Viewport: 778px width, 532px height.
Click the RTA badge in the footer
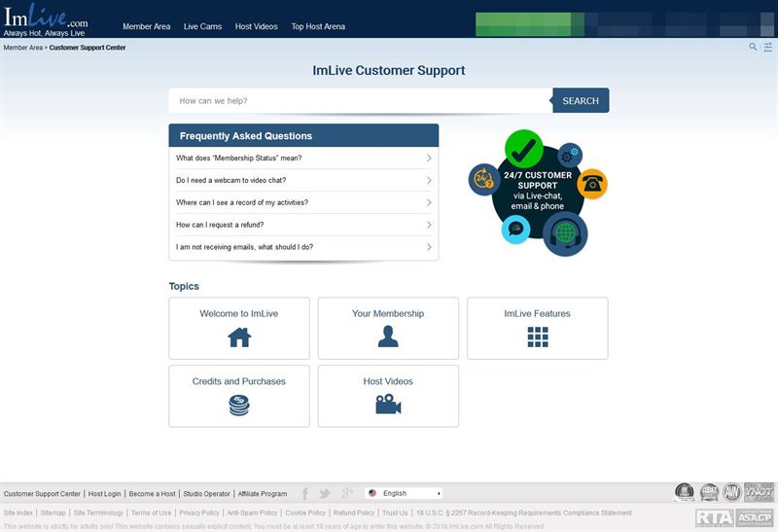click(x=715, y=518)
